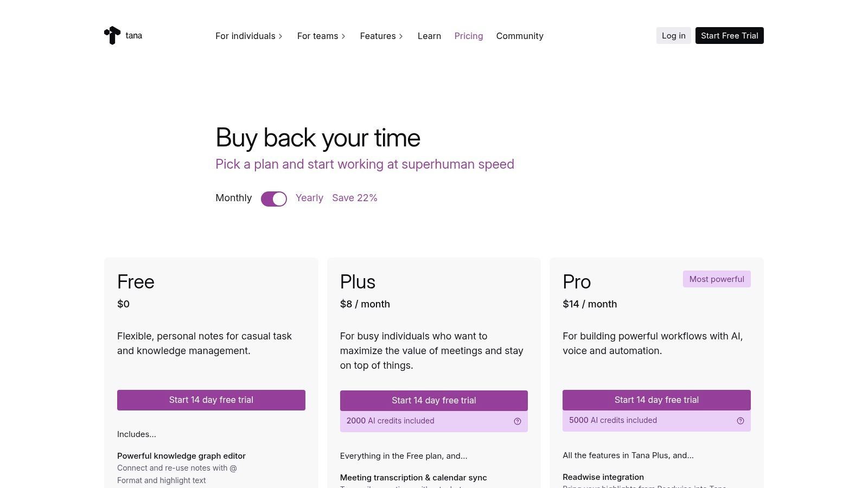Start the 14 day trial for Pro plan
The image size is (868, 488).
pos(656,400)
